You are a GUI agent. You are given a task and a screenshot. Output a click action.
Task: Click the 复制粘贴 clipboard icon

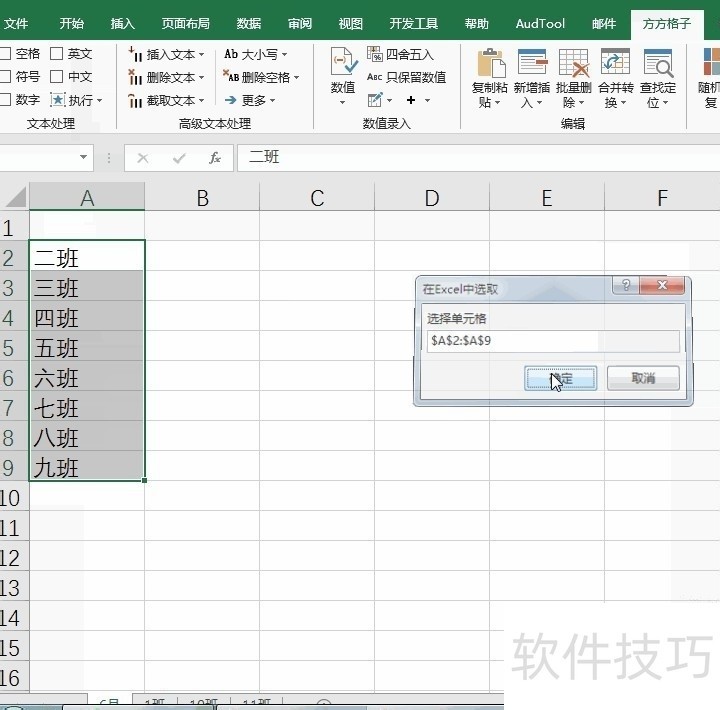(x=490, y=62)
